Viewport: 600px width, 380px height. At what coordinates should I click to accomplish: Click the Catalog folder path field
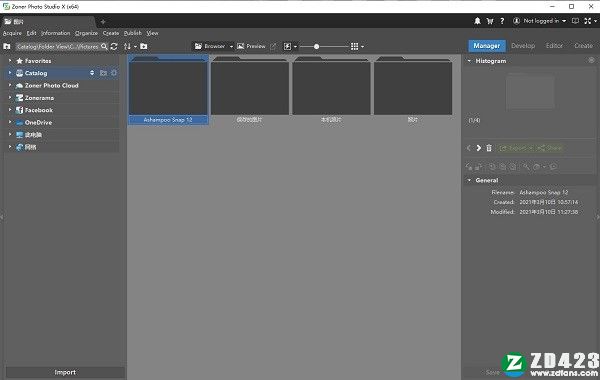click(x=57, y=46)
